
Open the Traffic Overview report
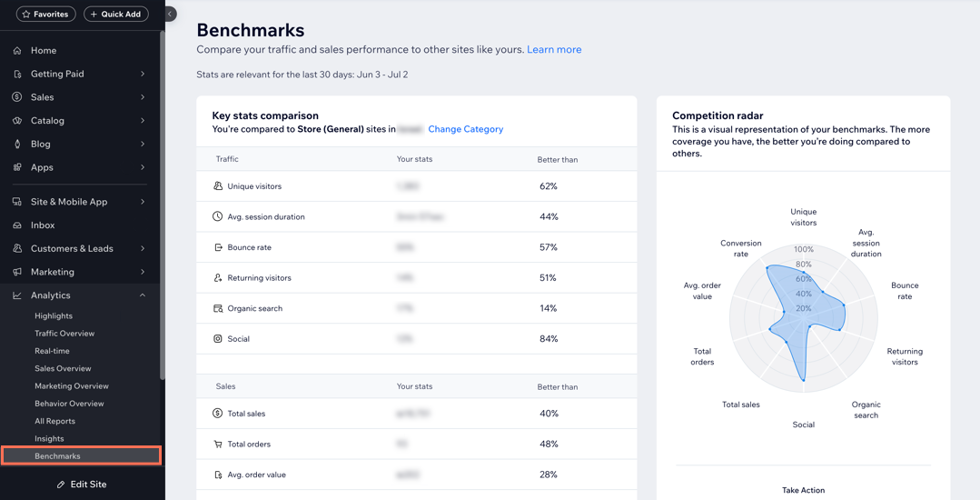[64, 334]
